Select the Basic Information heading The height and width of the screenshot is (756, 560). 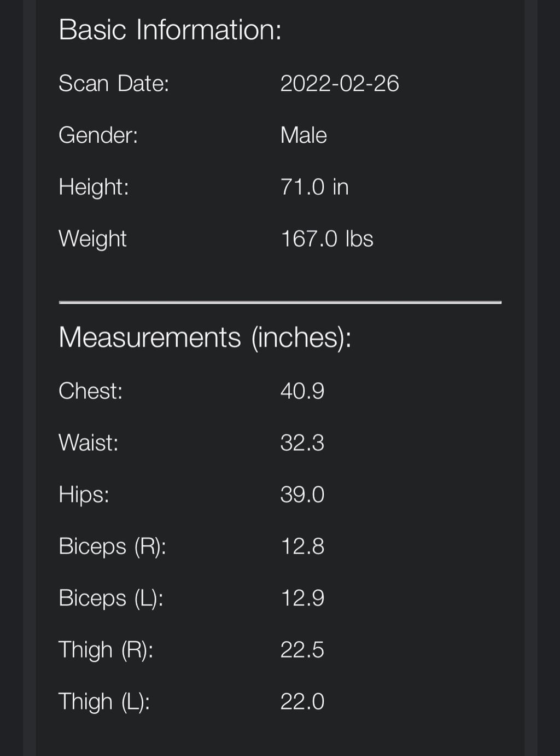coord(170,30)
